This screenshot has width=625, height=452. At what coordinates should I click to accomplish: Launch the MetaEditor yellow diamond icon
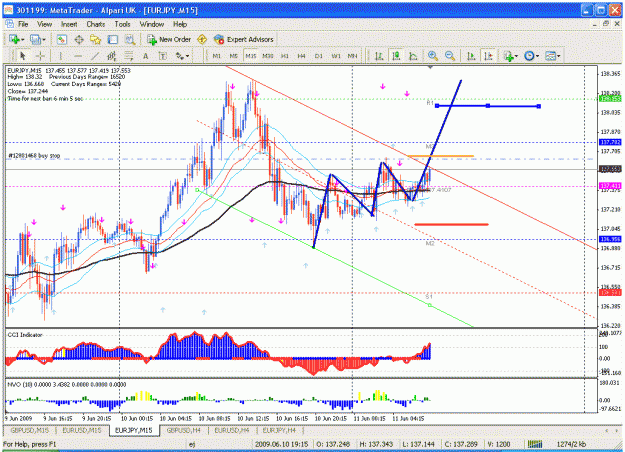[202, 39]
